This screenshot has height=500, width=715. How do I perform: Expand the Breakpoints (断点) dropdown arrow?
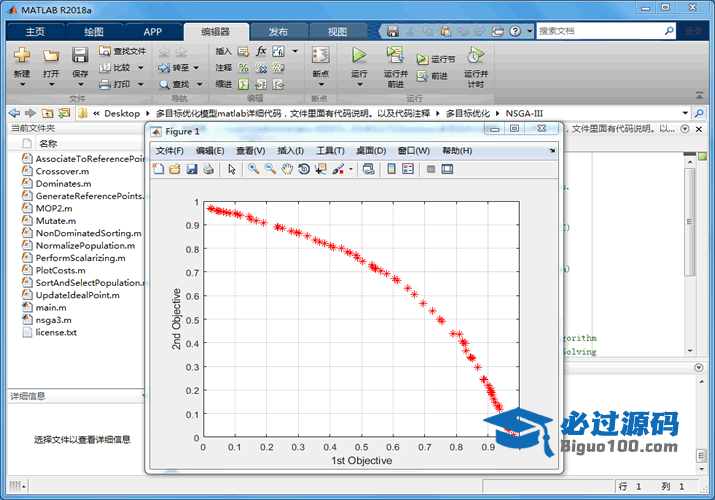pyautogui.click(x=321, y=84)
